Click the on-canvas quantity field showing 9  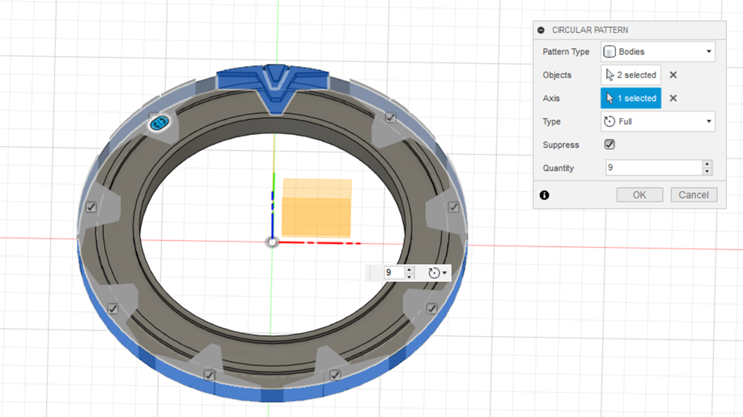pos(393,272)
